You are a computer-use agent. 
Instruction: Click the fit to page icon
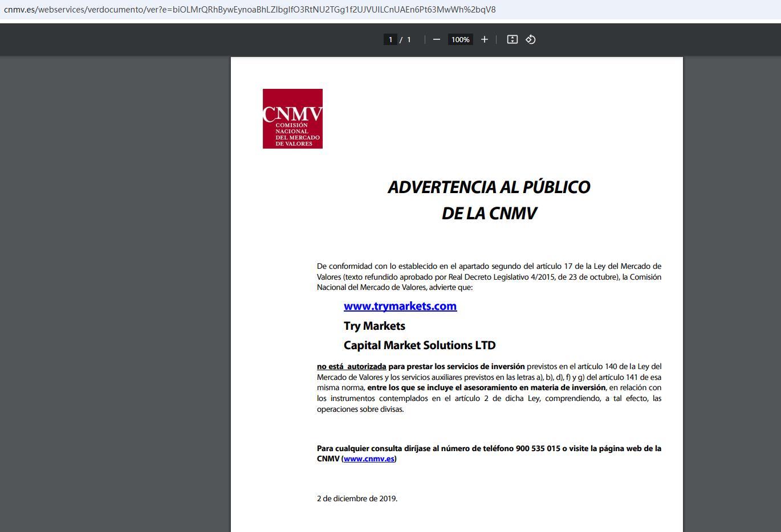tap(512, 39)
